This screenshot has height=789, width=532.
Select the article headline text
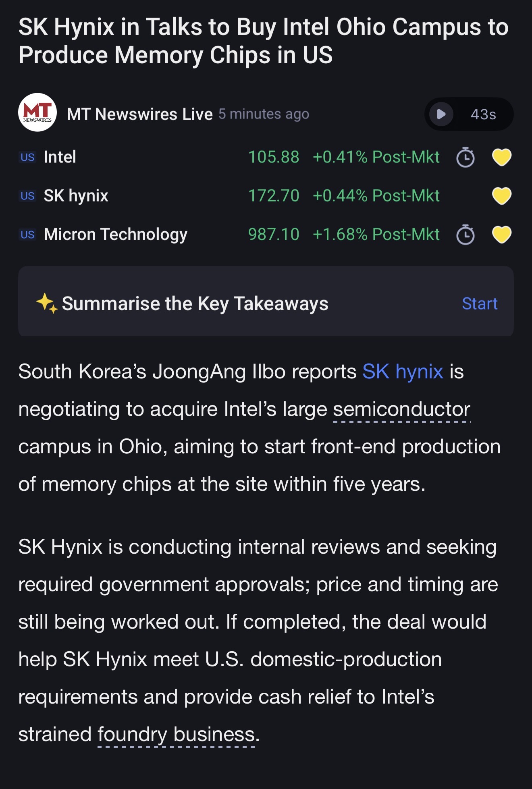[x=264, y=41]
